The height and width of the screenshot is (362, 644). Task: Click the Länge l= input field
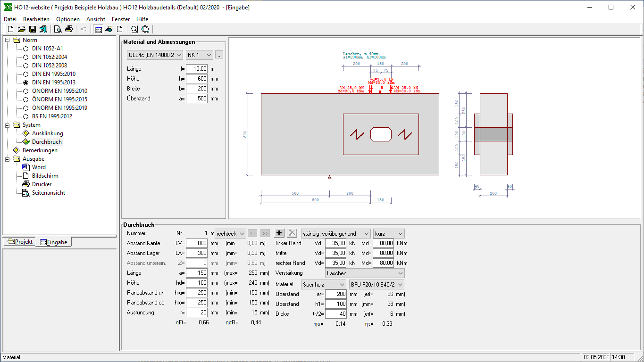(197, 69)
